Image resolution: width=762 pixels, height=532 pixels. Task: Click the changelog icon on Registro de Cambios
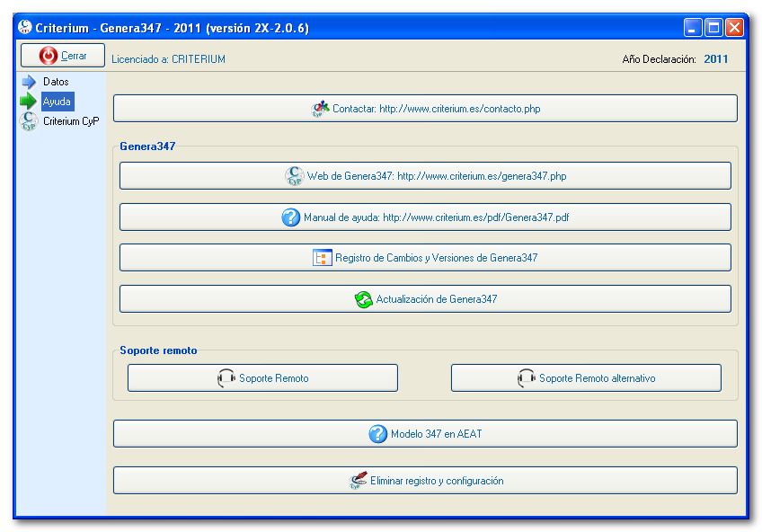323,258
